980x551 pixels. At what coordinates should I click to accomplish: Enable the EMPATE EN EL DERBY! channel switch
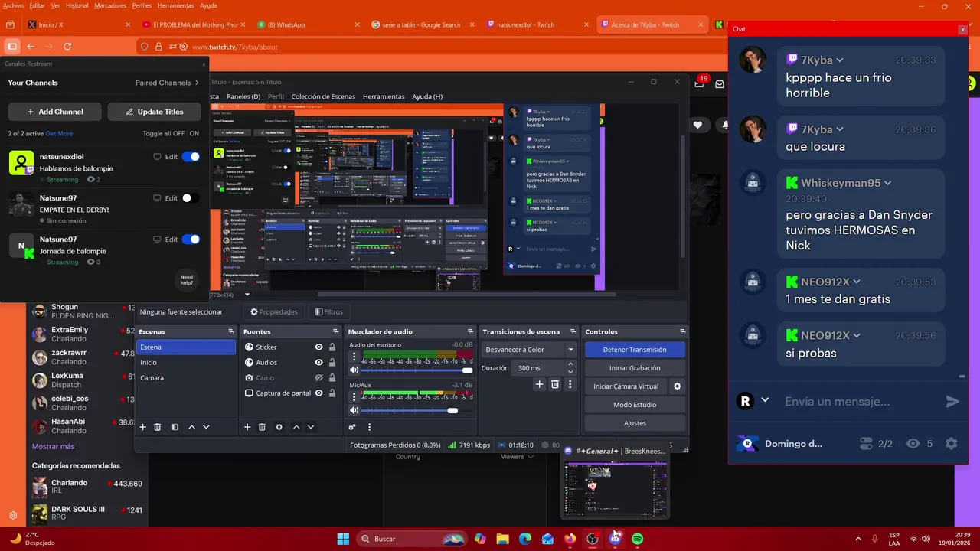pos(191,198)
